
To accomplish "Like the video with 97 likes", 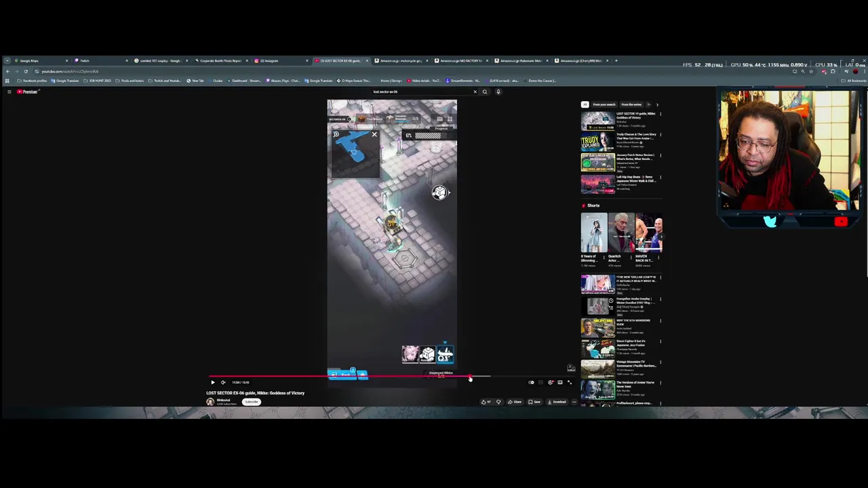I will [486, 402].
